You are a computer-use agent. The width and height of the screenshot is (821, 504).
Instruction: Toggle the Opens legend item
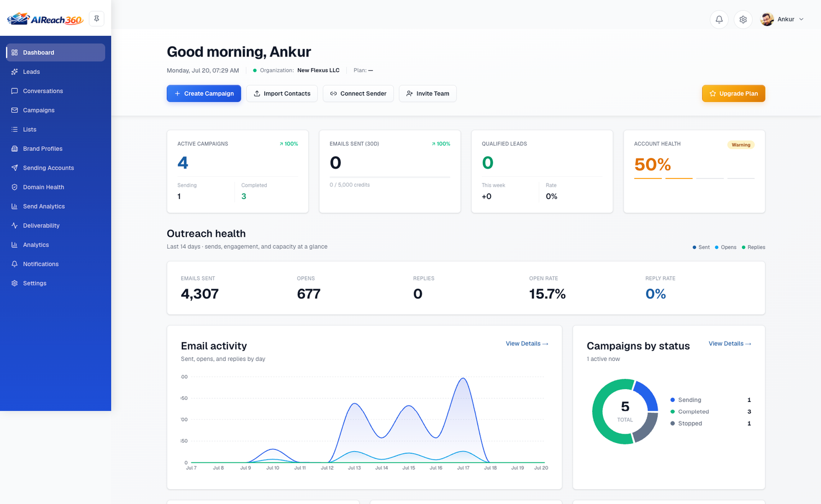pyautogui.click(x=726, y=247)
